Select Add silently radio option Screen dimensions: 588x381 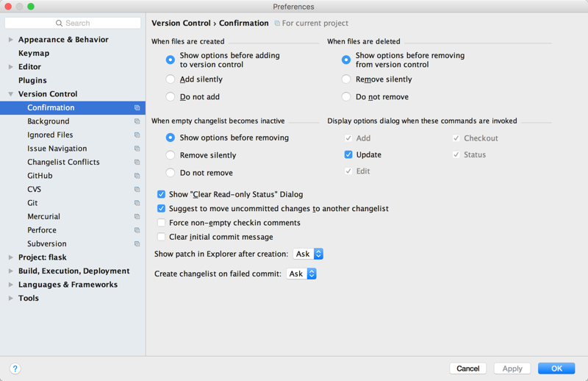point(171,79)
